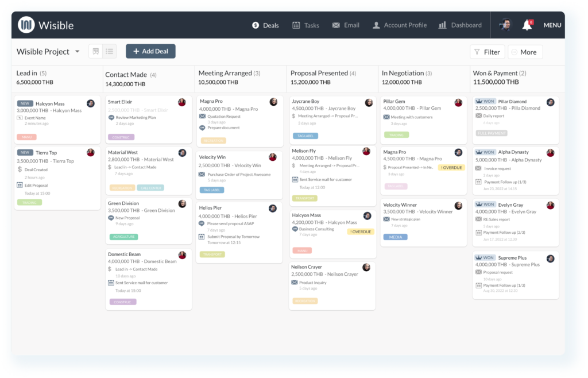Image resolution: width=588 pixels, height=378 pixels.
Task: Open the Neilson Crayer deal title
Action: click(307, 267)
